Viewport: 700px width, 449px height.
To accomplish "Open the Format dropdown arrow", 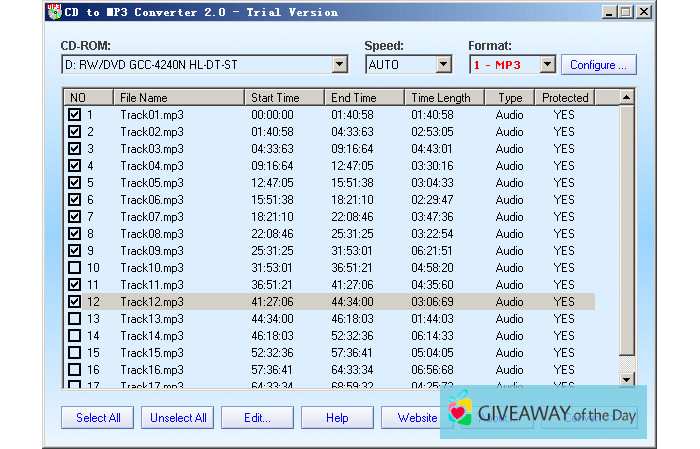I will [x=547, y=64].
